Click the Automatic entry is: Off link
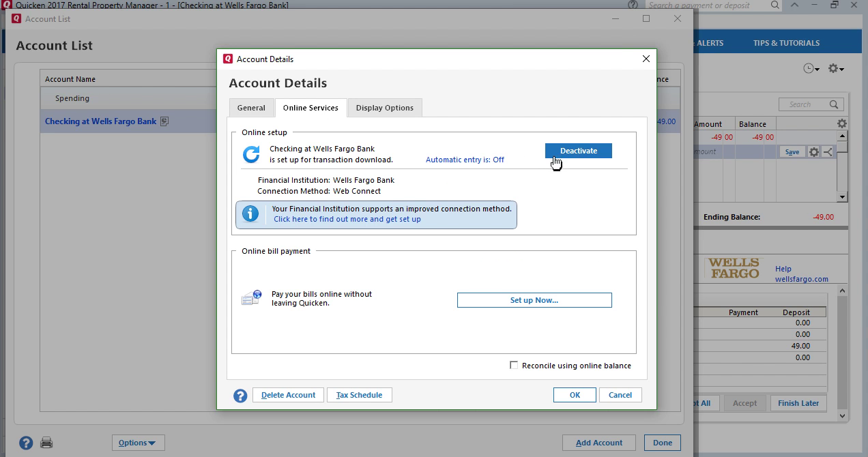The image size is (868, 457). 465,160
